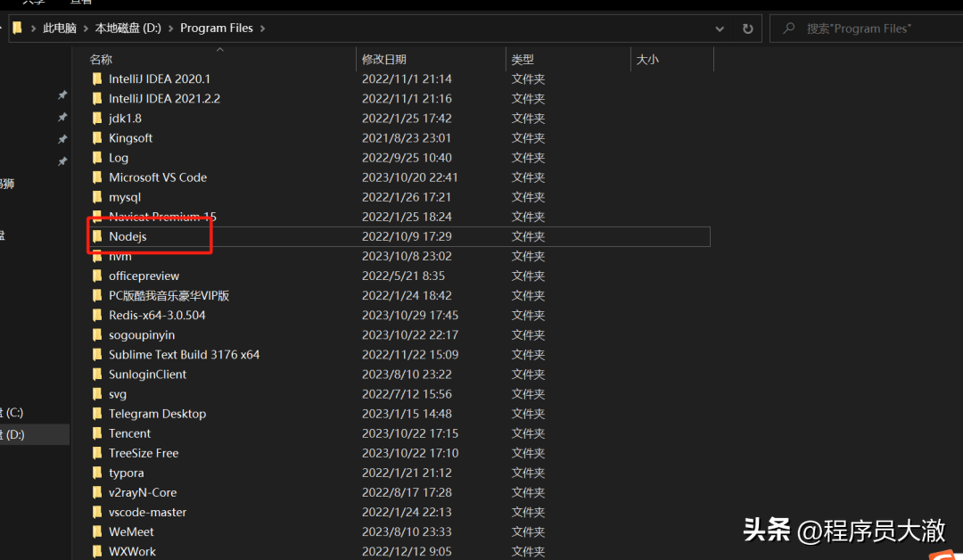Select the PC版酷我音乐豪华VIP版 folder name

pos(169,295)
